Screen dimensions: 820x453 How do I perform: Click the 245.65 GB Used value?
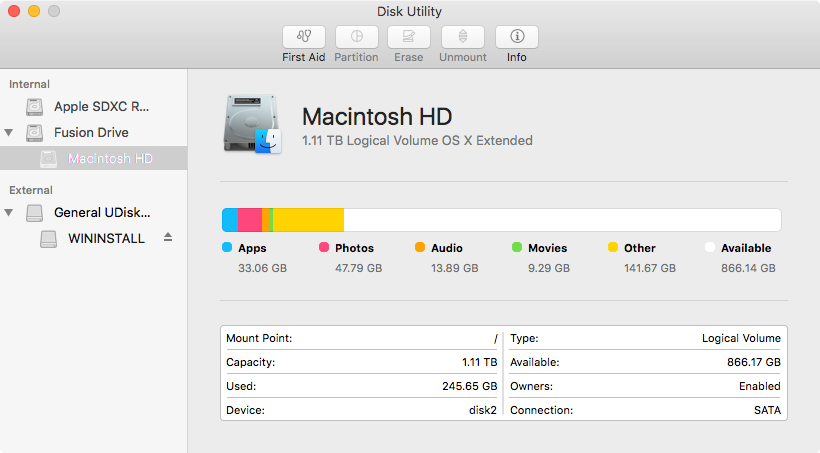click(470, 387)
